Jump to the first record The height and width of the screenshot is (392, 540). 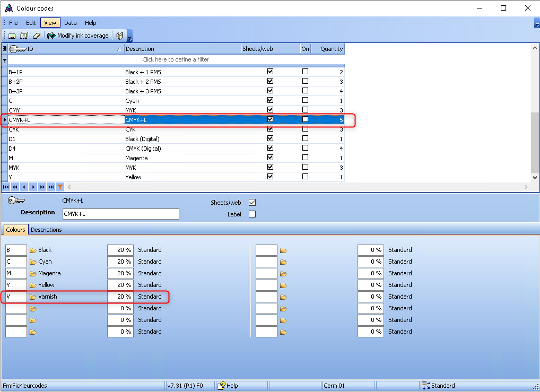(x=6, y=187)
